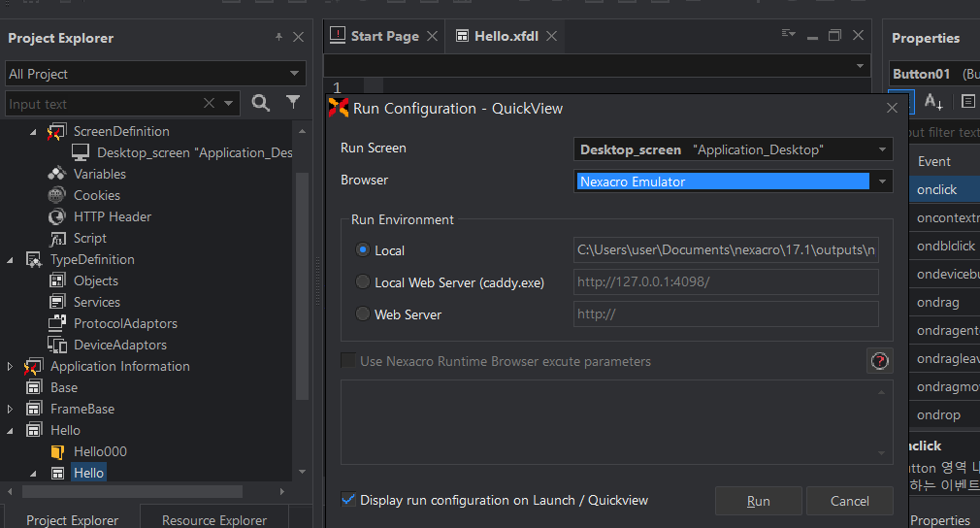980x528 pixels.
Task: Clear the Project Explorer search text
Action: coord(209,103)
